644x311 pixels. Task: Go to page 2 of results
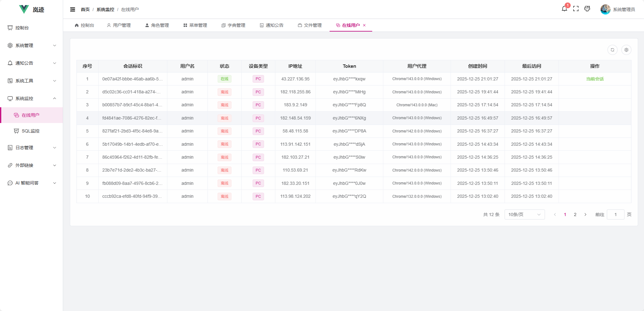tap(575, 214)
